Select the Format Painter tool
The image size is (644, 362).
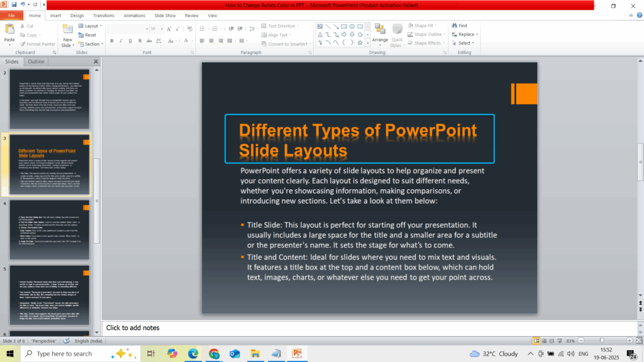(x=38, y=44)
